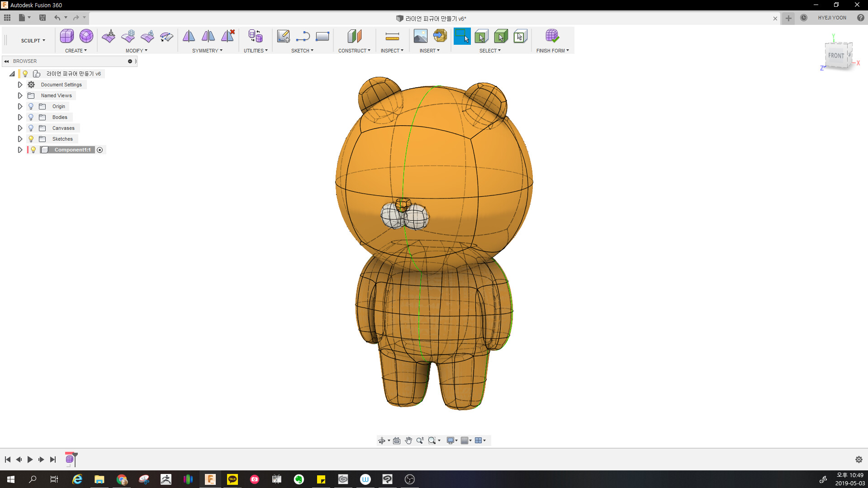This screenshot has width=868, height=488.
Task: Expand the Bodies folder
Action: coord(20,117)
